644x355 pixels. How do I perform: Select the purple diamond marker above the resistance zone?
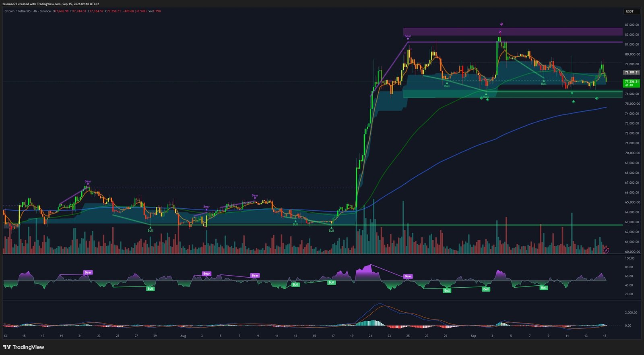[x=502, y=24]
